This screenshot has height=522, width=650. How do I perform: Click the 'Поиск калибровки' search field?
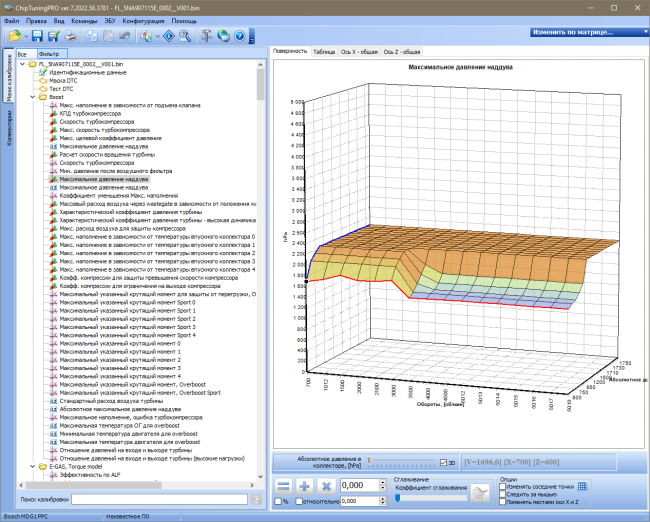(159, 500)
